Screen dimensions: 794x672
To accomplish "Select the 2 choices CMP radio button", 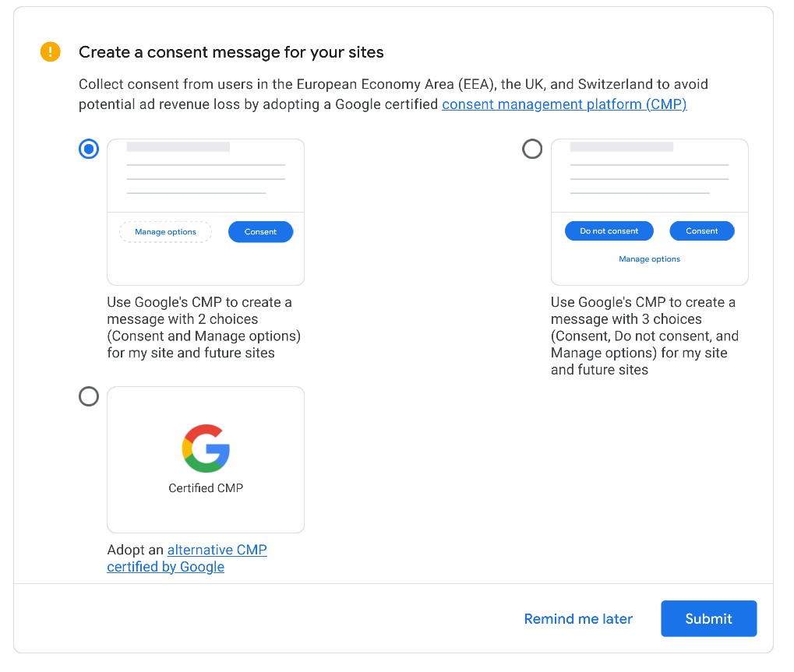I will point(89,149).
